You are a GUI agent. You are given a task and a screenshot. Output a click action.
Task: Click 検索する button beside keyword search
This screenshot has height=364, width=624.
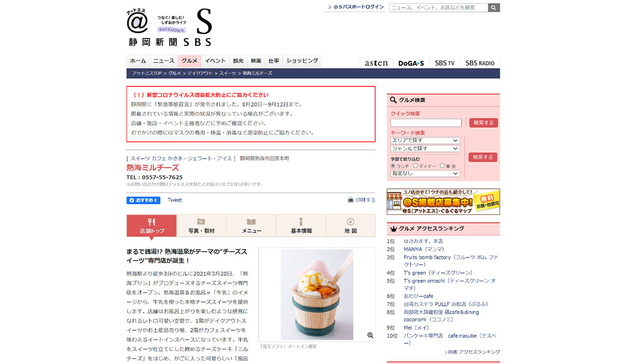pos(483,157)
